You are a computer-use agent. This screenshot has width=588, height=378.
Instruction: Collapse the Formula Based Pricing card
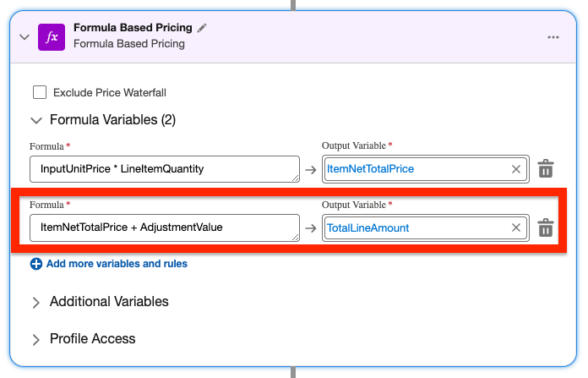pyautogui.click(x=24, y=37)
